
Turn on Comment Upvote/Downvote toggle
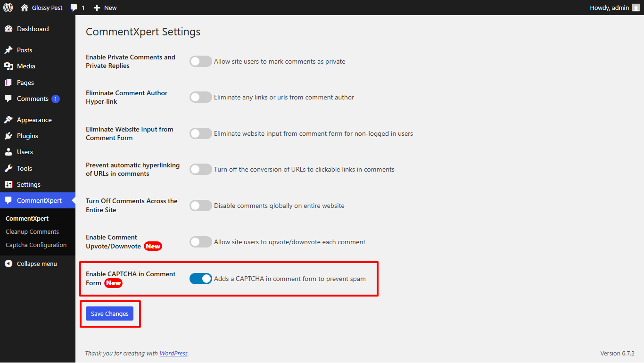[x=201, y=242]
